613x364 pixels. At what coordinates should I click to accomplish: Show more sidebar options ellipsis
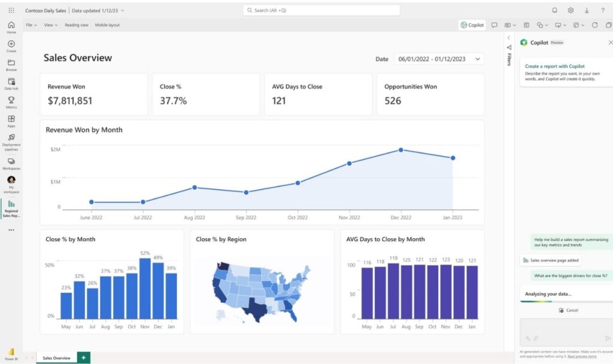tap(11, 230)
